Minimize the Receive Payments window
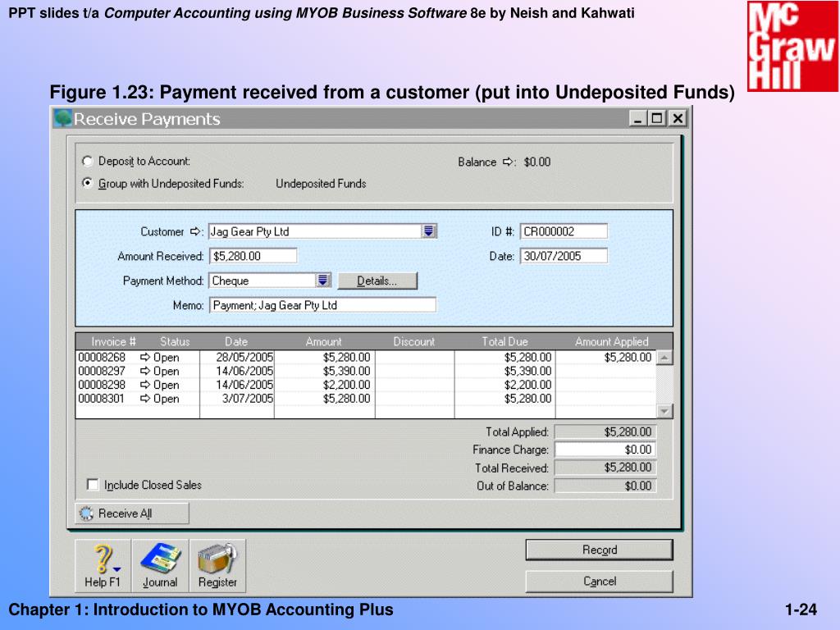Viewport: 840px width, 630px height. tap(637, 118)
